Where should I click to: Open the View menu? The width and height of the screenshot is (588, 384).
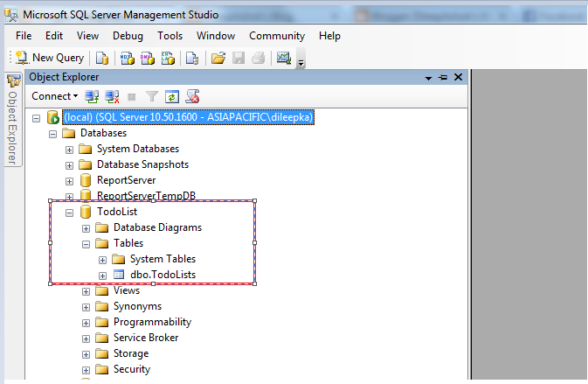(x=87, y=36)
